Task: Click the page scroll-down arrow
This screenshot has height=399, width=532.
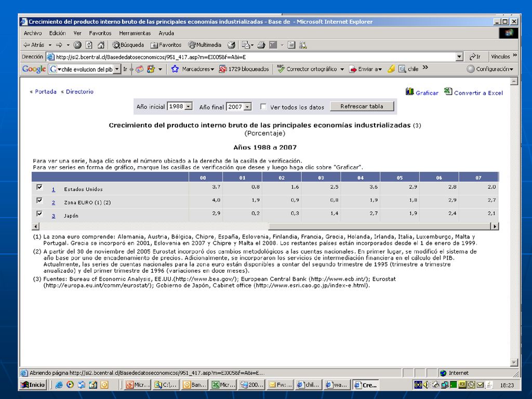Action: 514,362
